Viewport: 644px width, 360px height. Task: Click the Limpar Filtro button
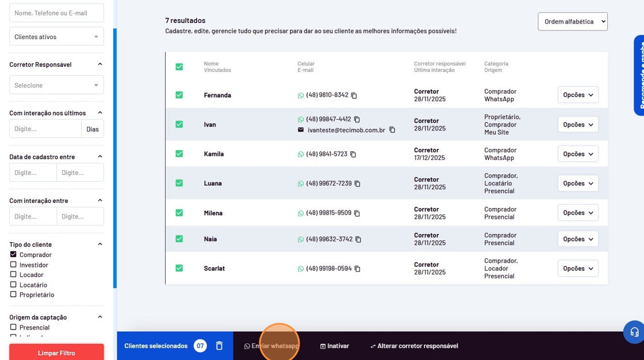tap(56, 353)
